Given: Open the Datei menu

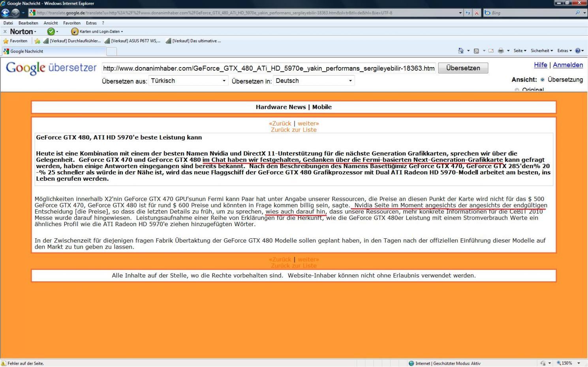Looking at the screenshot, I should [x=8, y=23].
